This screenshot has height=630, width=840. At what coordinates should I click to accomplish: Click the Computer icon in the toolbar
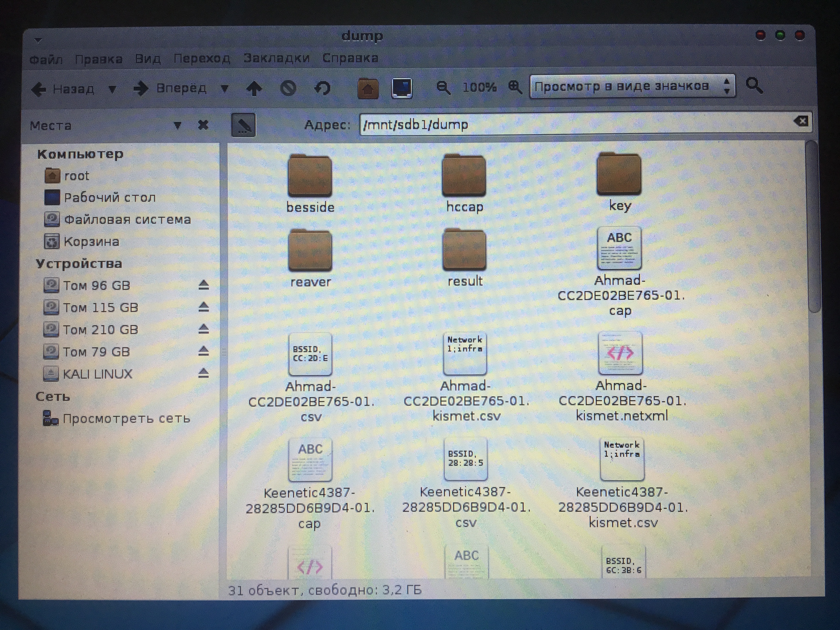pos(402,88)
